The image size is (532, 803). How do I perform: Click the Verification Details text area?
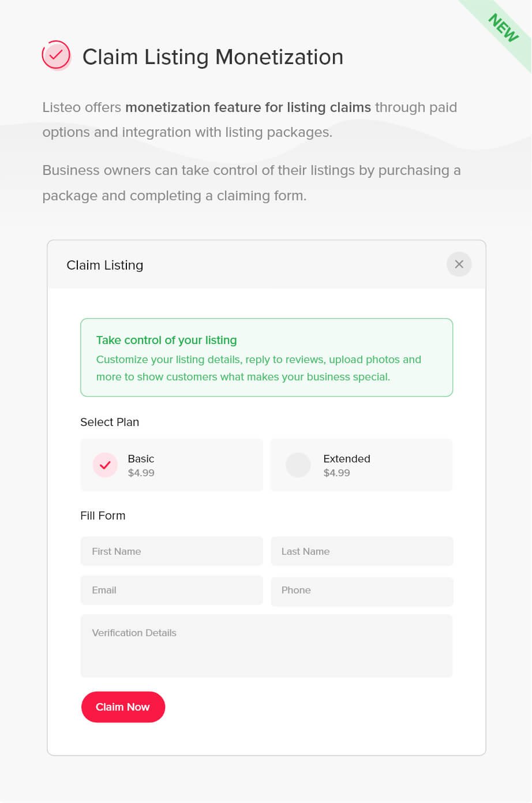pos(267,645)
